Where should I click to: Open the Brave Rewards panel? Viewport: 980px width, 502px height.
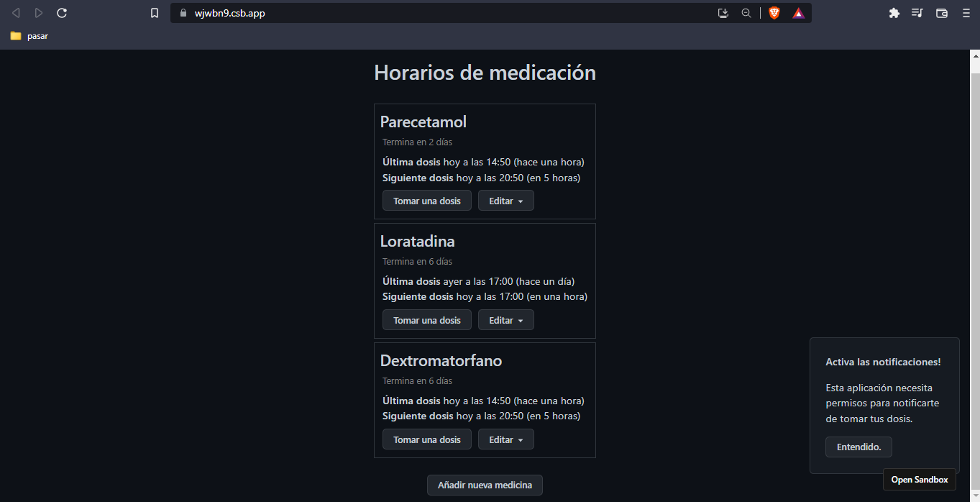pos(798,12)
